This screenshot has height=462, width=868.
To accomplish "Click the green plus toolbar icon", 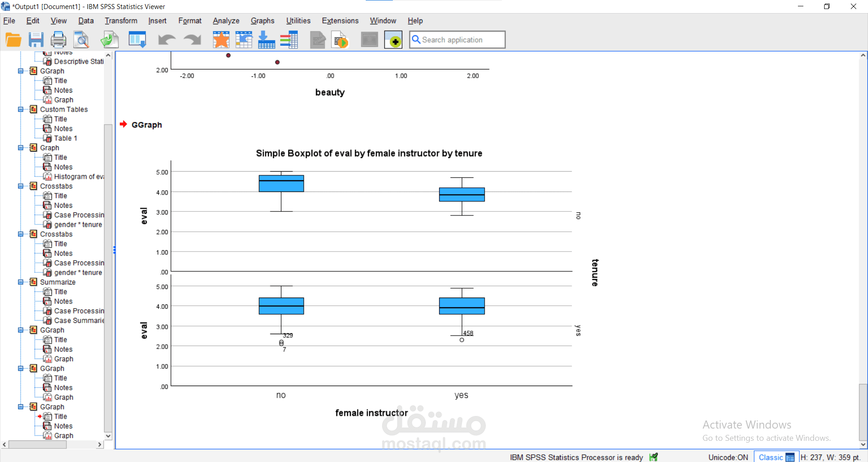I will tap(393, 40).
